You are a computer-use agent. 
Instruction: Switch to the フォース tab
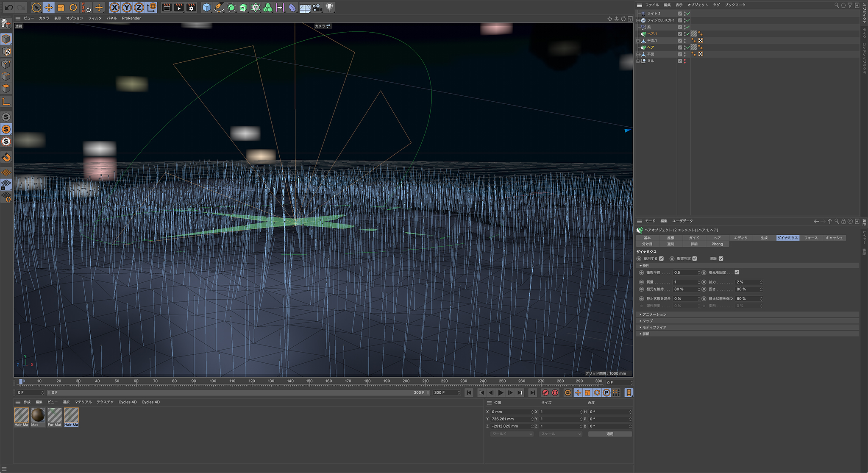811,238
